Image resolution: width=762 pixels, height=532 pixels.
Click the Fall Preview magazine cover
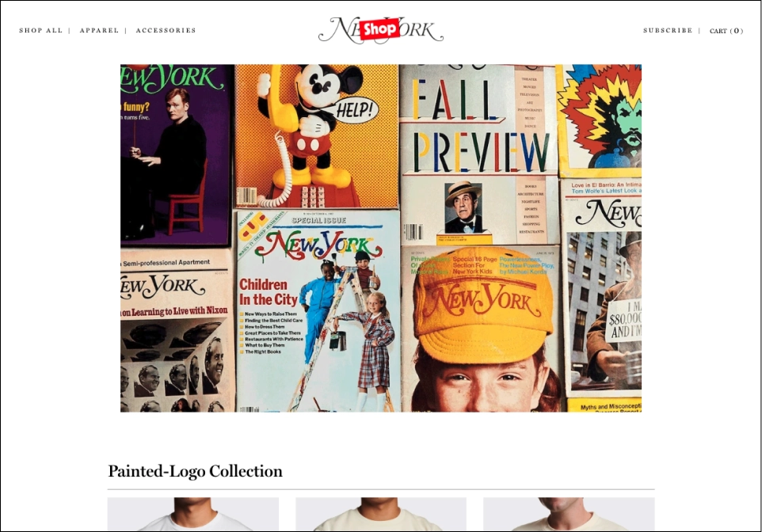click(x=478, y=154)
